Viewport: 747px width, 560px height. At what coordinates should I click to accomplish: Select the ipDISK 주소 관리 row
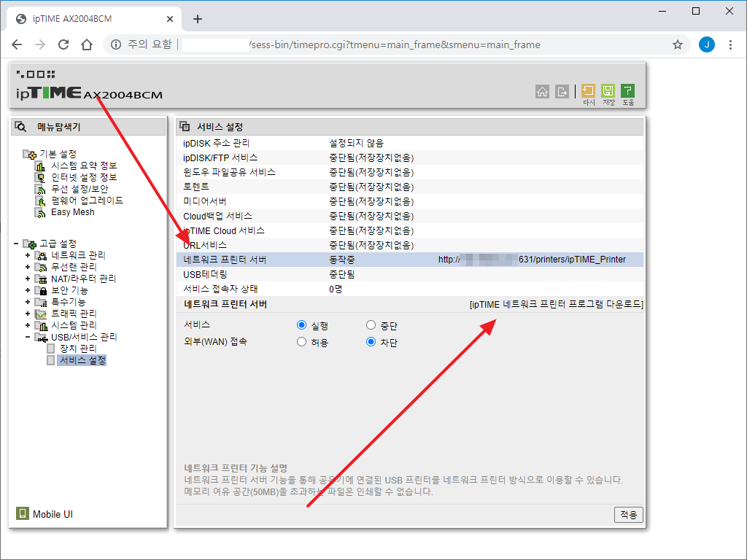[410, 143]
